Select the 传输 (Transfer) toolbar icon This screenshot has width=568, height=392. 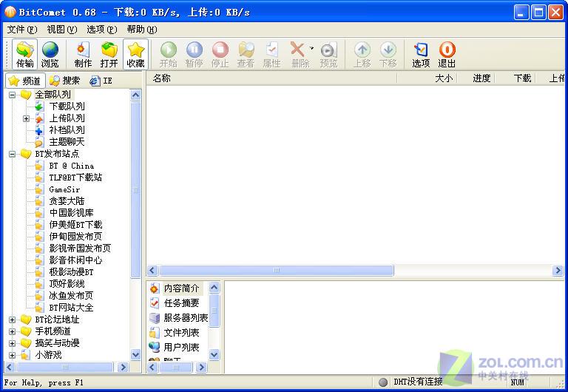[25, 54]
